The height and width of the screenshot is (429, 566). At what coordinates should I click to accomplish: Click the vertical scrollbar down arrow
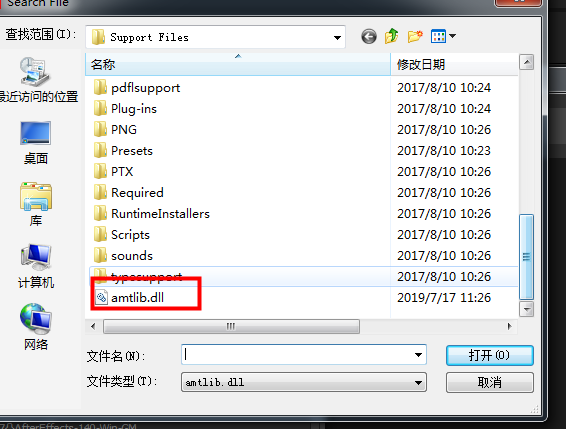[527, 309]
